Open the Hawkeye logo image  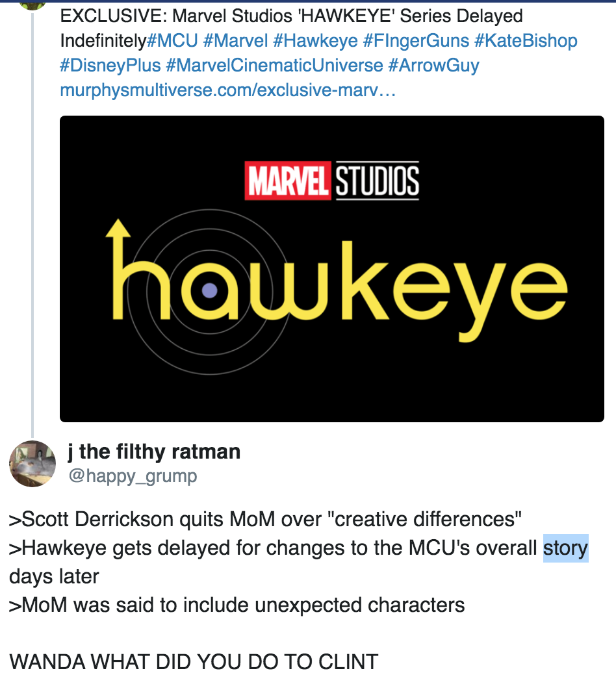(332, 269)
